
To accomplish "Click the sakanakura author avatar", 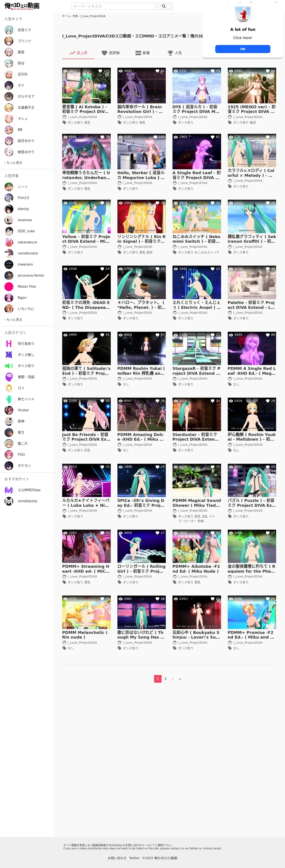I will click(9, 242).
